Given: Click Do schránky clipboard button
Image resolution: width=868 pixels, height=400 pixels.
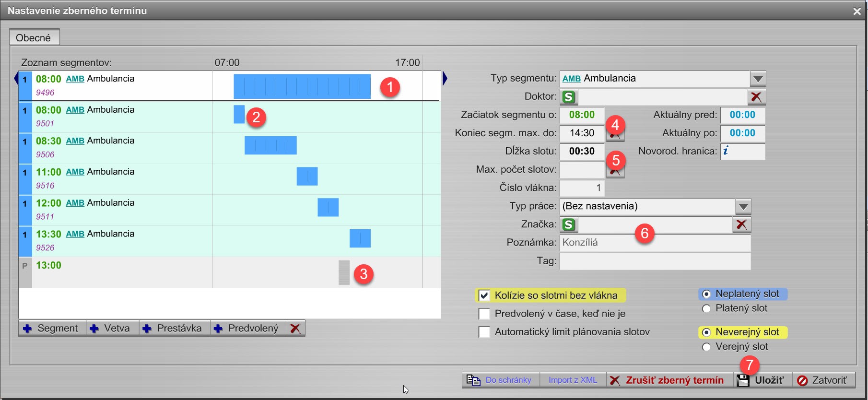Looking at the screenshot, I should pos(501,380).
